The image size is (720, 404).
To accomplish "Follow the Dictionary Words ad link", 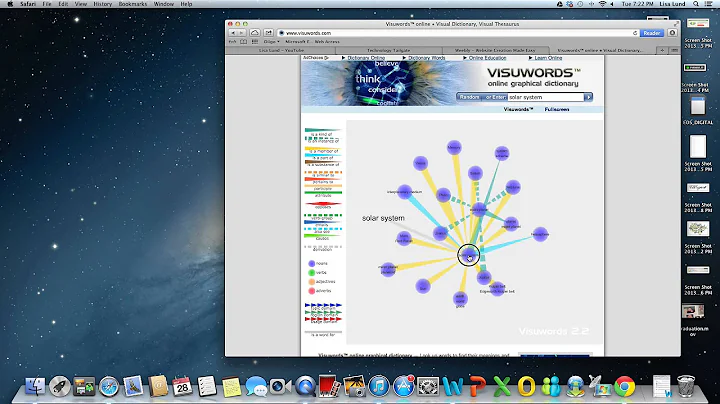I will (427, 58).
